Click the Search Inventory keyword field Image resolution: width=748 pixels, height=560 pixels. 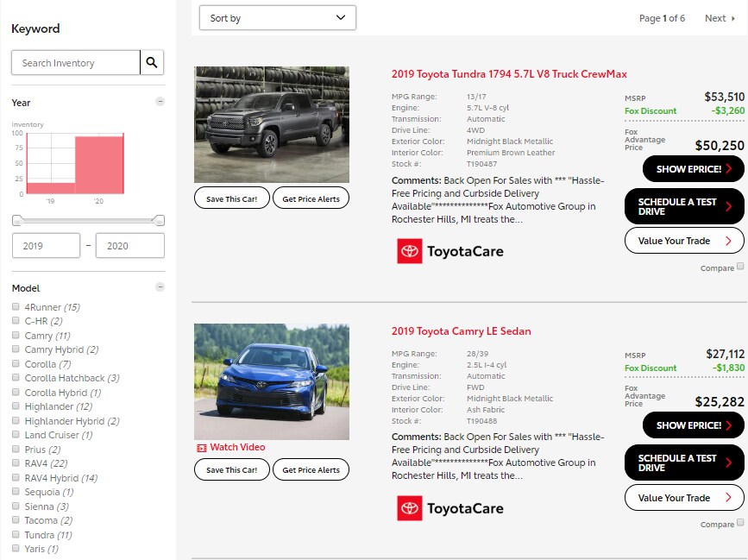[x=76, y=62]
